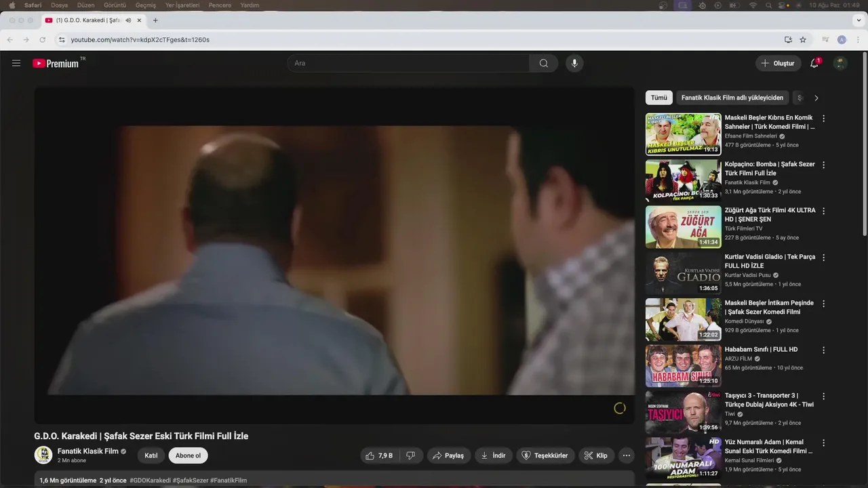Close the G.D.O. Karakedi tab
Viewport: 868px width, 488px height.
click(x=139, y=20)
